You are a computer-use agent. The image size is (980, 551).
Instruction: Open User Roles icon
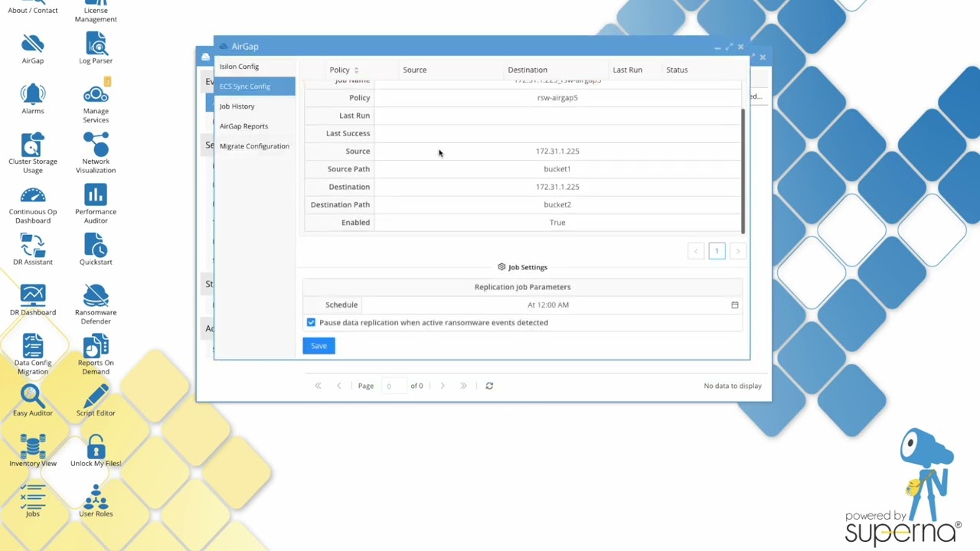(x=96, y=501)
